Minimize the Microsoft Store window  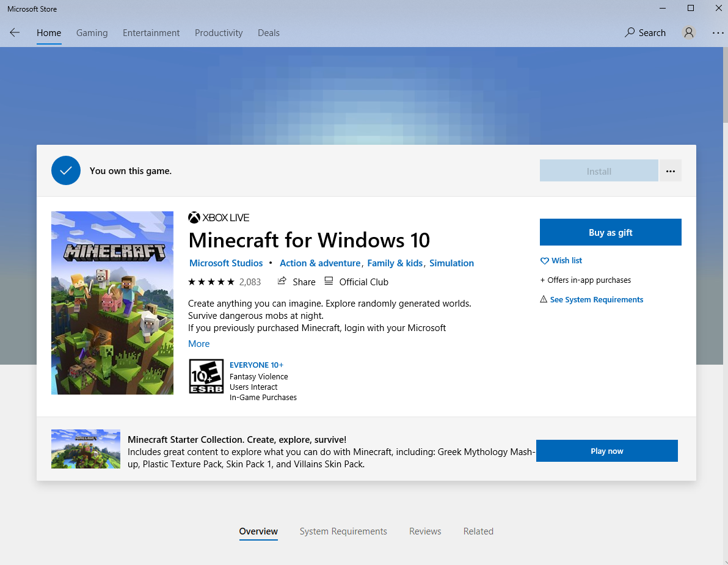(x=663, y=9)
